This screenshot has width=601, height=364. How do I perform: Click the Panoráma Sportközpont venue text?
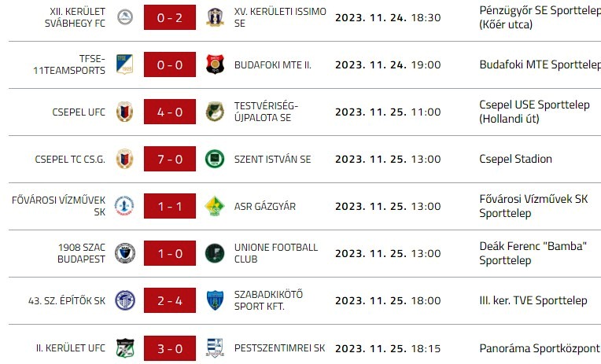(540, 347)
